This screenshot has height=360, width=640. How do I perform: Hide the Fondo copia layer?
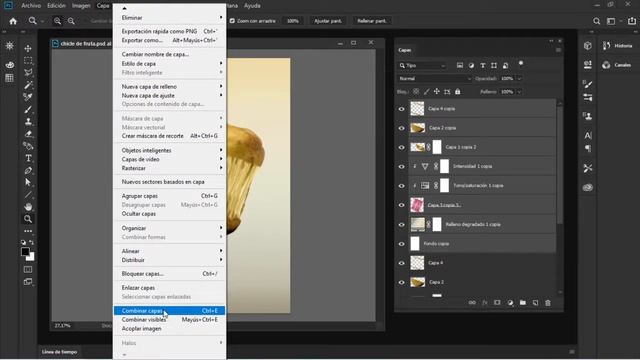point(401,244)
